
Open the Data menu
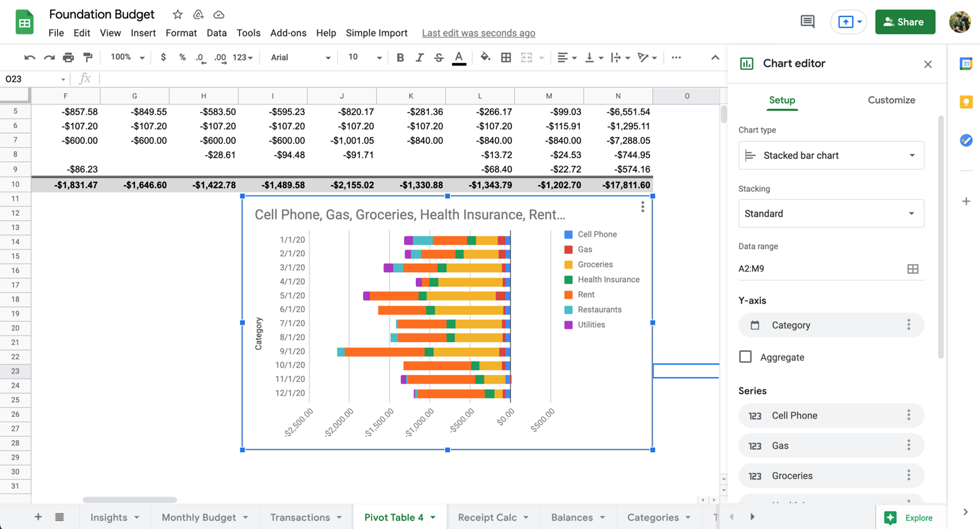(x=216, y=33)
